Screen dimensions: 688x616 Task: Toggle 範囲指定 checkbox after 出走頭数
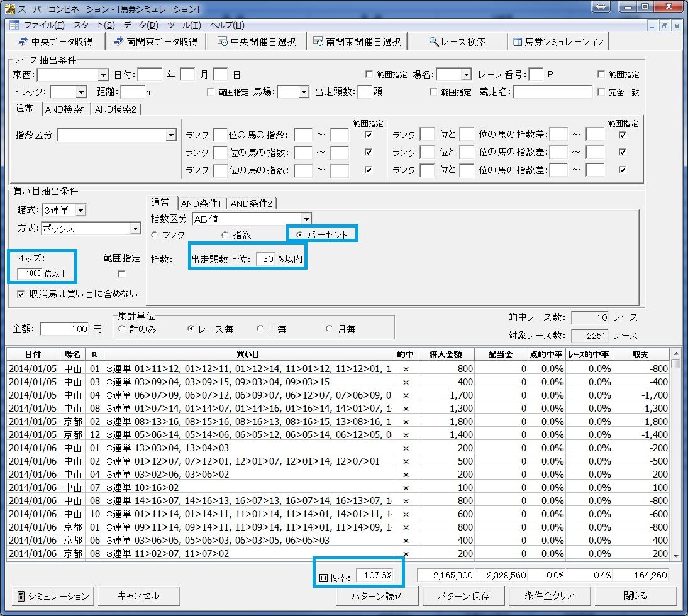(x=433, y=92)
